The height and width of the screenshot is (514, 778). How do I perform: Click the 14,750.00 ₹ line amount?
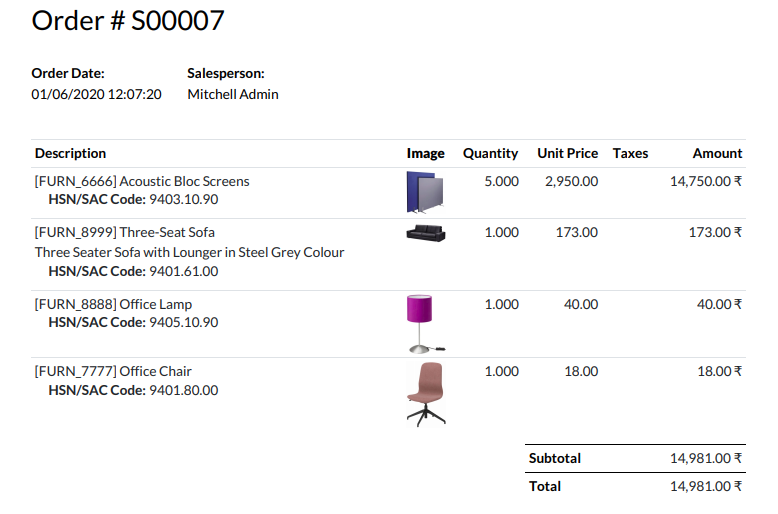pos(706,182)
